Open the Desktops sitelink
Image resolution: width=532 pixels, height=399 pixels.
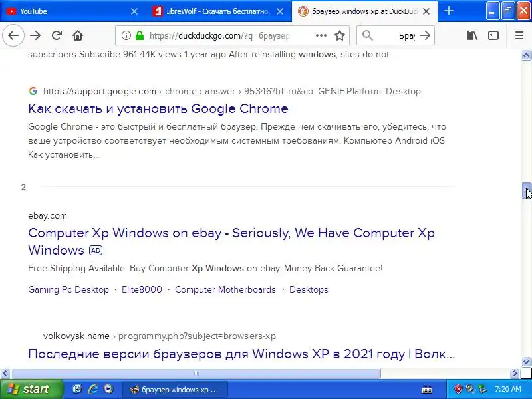(x=309, y=289)
